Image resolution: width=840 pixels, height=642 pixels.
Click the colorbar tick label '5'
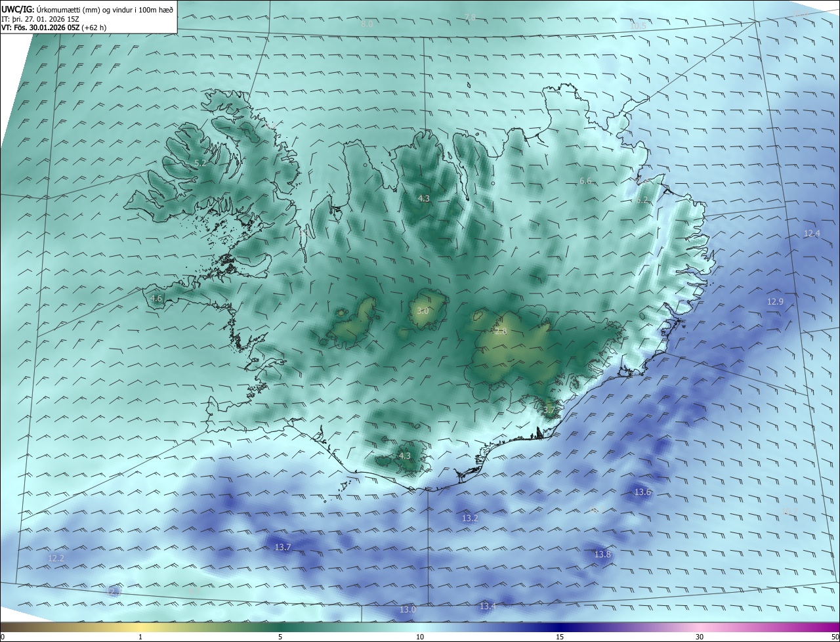pos(280,637)
